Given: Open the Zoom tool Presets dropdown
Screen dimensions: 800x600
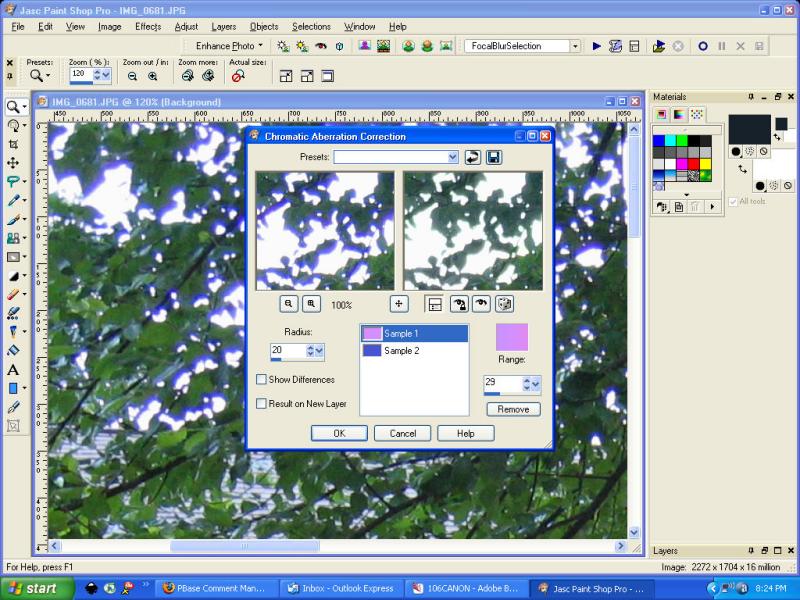Looking at the screenshot, I should coord(48,77).
